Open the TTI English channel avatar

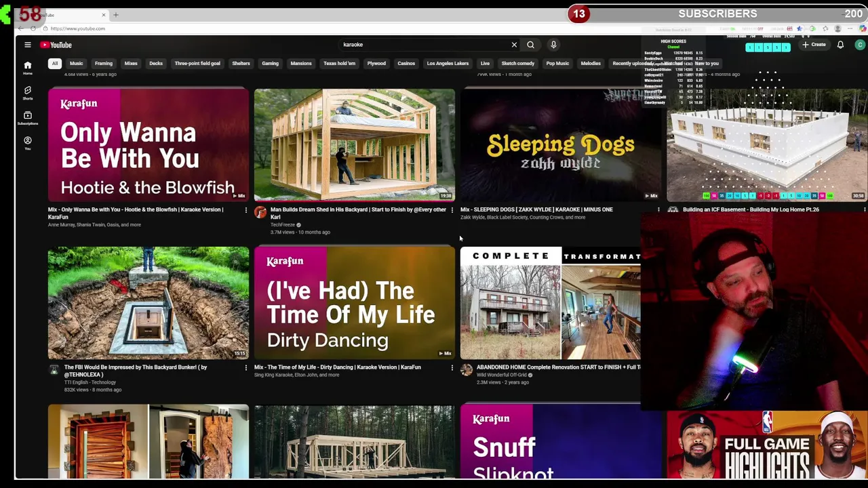54,369
